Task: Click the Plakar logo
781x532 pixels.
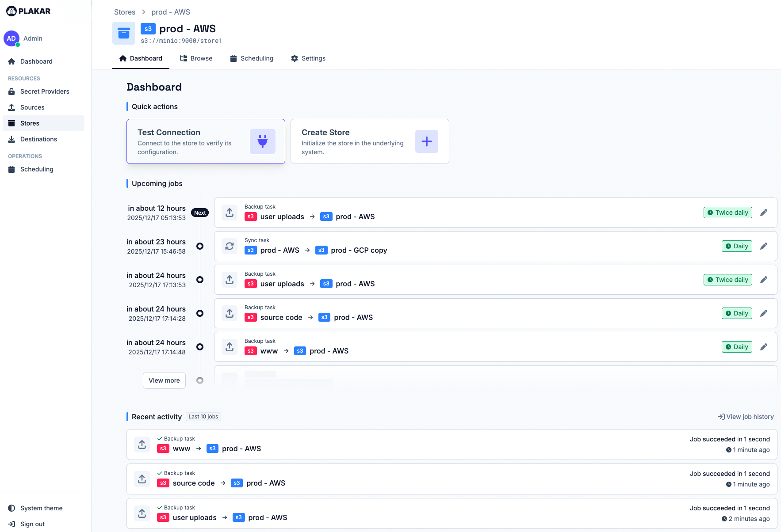Action: point(28,11)
